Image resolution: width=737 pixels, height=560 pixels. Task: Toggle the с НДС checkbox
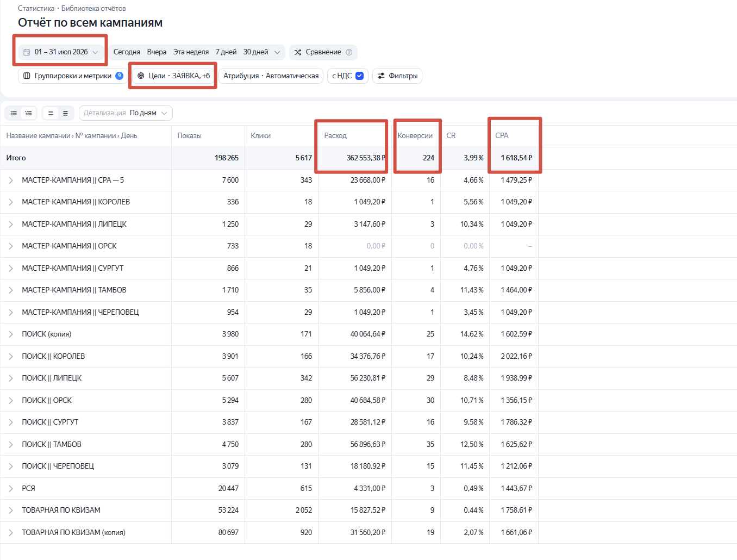(x=359, y=76)
